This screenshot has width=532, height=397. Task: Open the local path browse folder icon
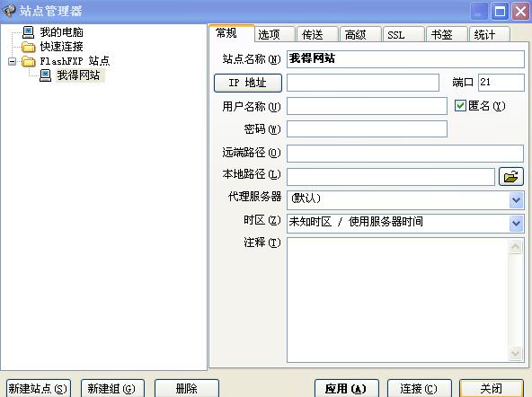tap(511, 177)
